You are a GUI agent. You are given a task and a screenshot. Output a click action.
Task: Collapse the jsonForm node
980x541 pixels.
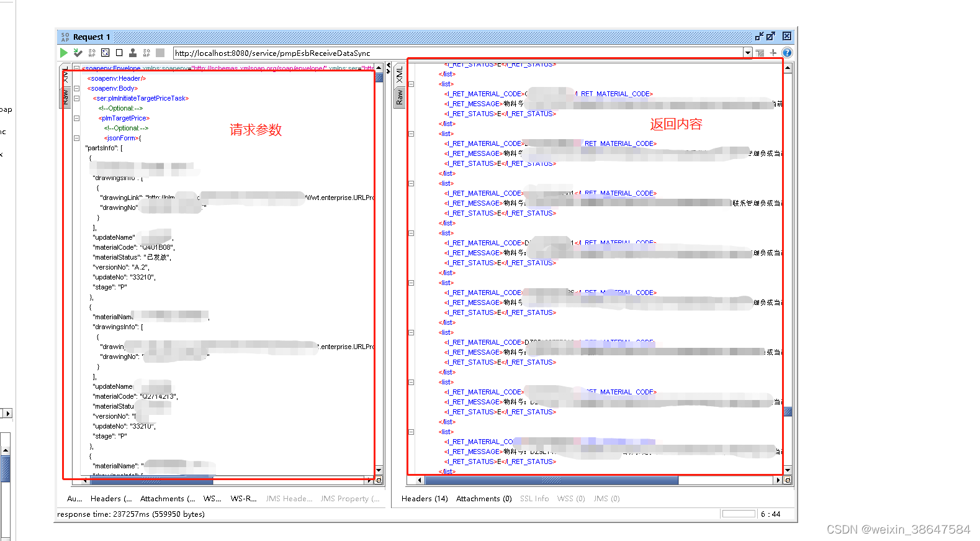tap(77, 138)
